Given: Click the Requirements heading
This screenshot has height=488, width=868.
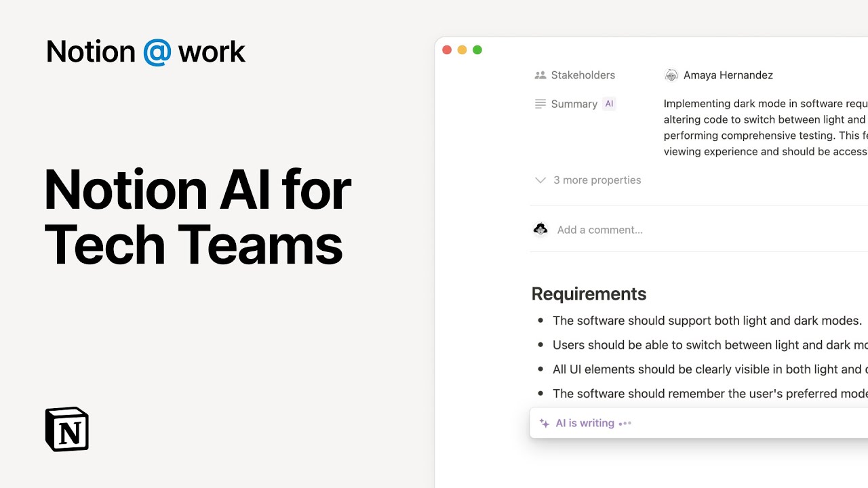Looking at the screenshot, I should [589, 293].
